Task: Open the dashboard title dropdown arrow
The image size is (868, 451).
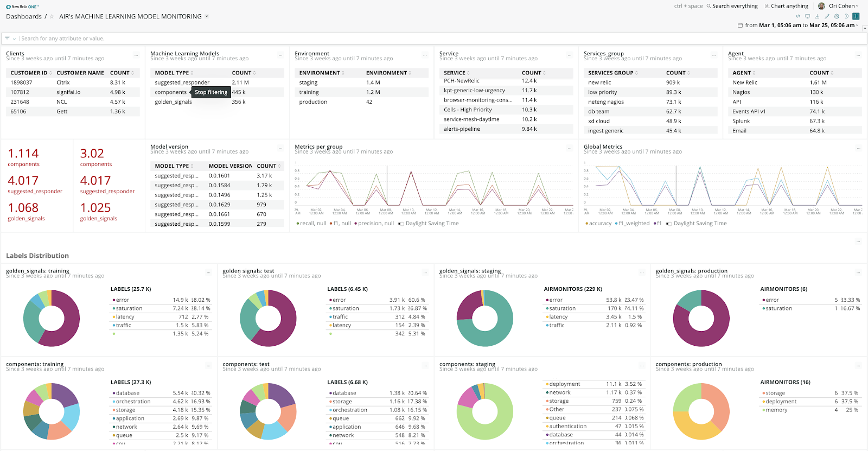Action: (x=207, y=17)
